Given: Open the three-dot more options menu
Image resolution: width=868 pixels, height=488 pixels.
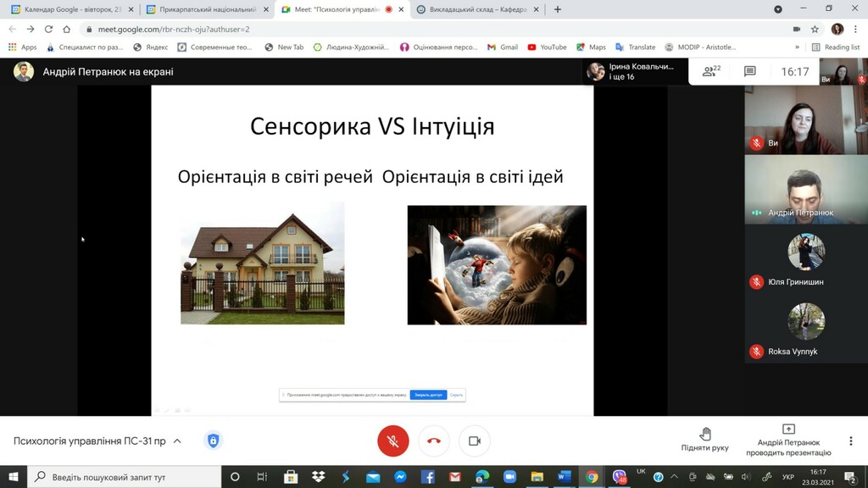Looking at the screenshot, I should [x=850, y=441].
